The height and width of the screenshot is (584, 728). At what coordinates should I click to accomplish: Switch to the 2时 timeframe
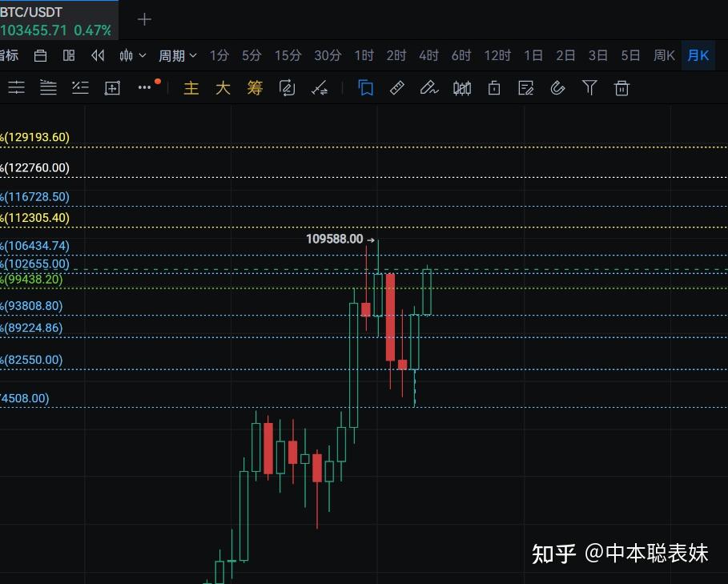pos(396,56)
